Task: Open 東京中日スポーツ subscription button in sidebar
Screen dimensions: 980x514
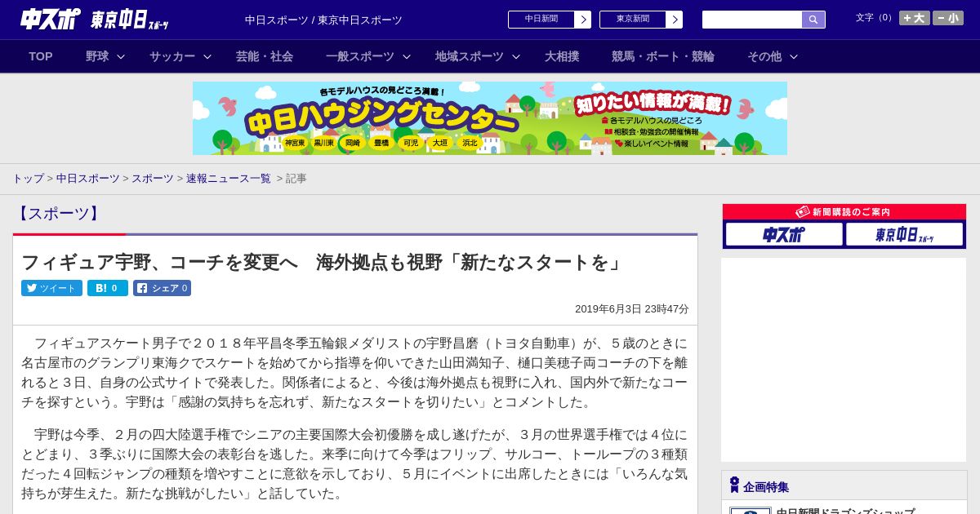Action: (x=904, y=234)
